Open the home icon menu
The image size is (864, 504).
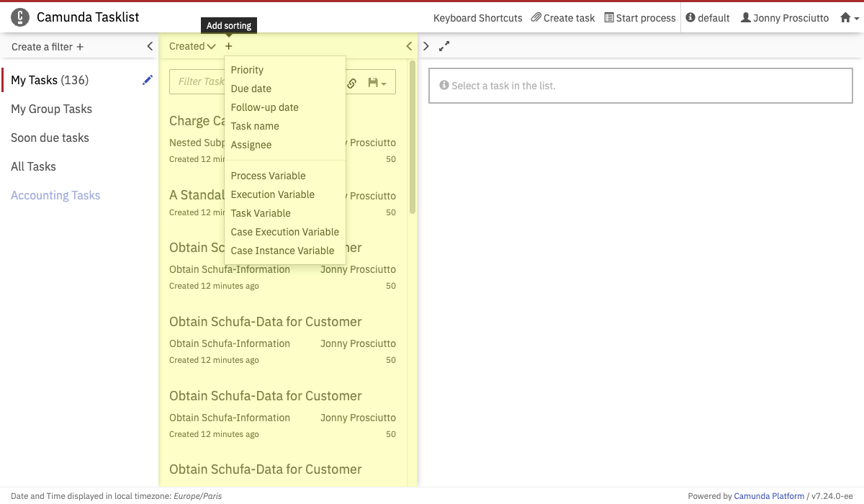click(849, 18)
